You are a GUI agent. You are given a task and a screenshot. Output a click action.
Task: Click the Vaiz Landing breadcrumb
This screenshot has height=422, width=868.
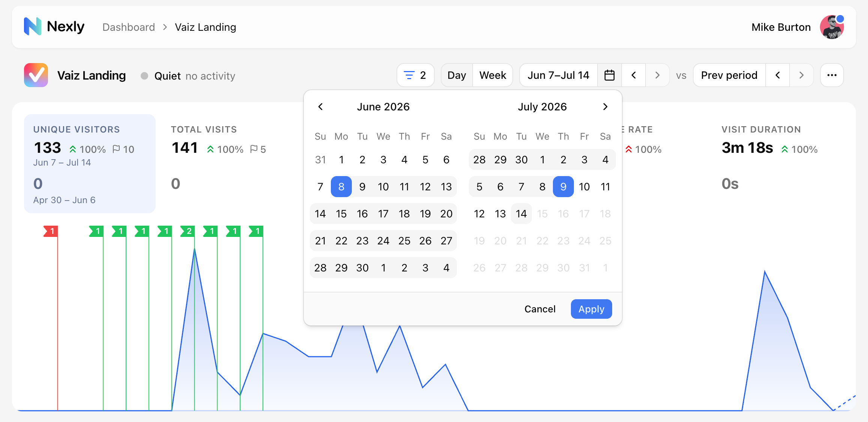[x=206, y=27]
